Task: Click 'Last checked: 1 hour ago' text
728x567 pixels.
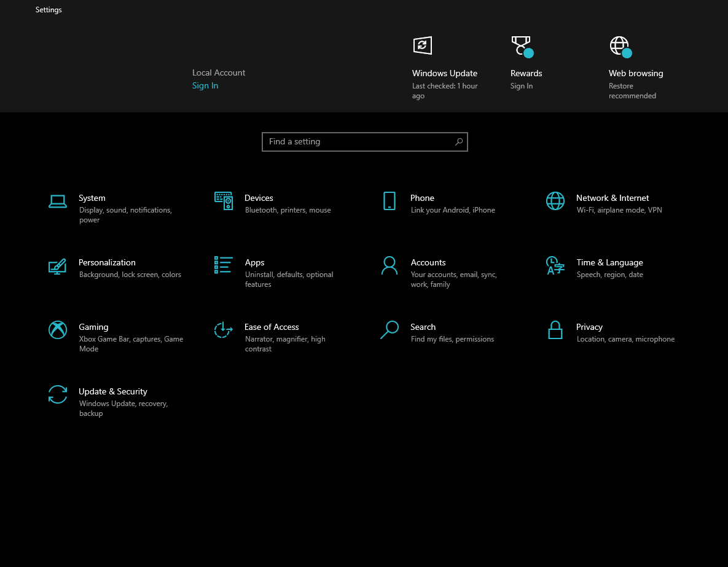Action: (x=445, y=91)
